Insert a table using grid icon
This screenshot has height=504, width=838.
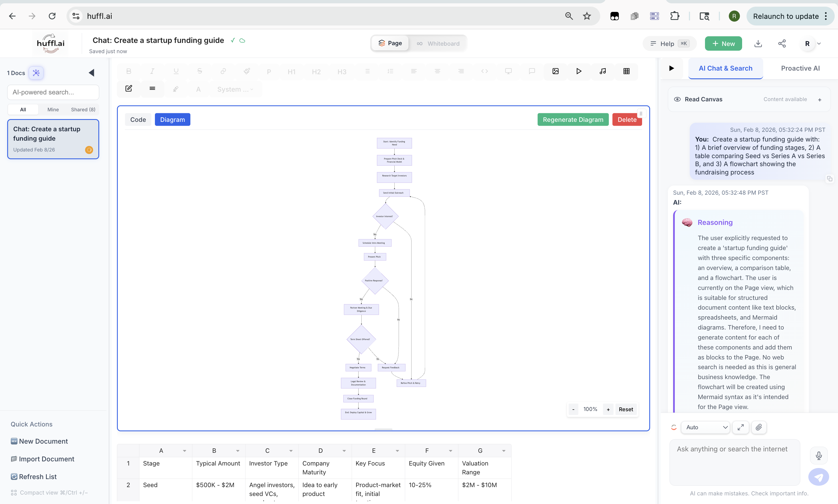tap(626, 71)
